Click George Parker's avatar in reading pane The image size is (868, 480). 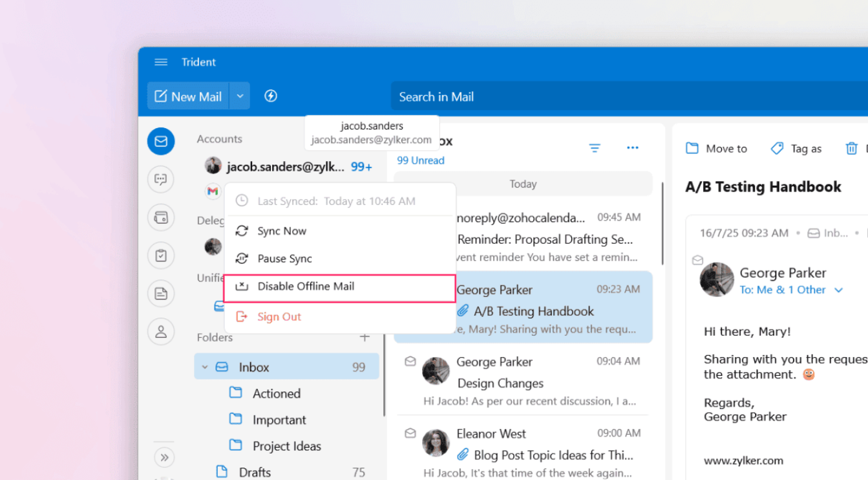[717, 279]
